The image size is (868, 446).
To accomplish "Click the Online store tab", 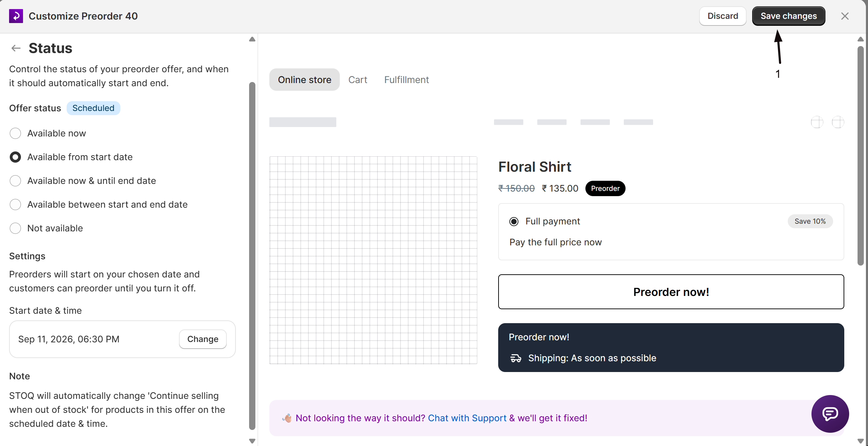I will pos(305,80).
